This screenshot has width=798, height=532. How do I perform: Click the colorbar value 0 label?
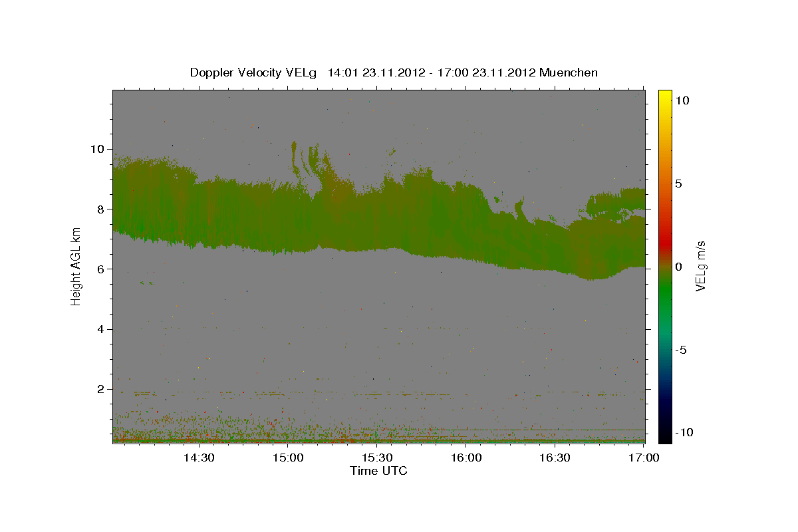click(678, 267)
